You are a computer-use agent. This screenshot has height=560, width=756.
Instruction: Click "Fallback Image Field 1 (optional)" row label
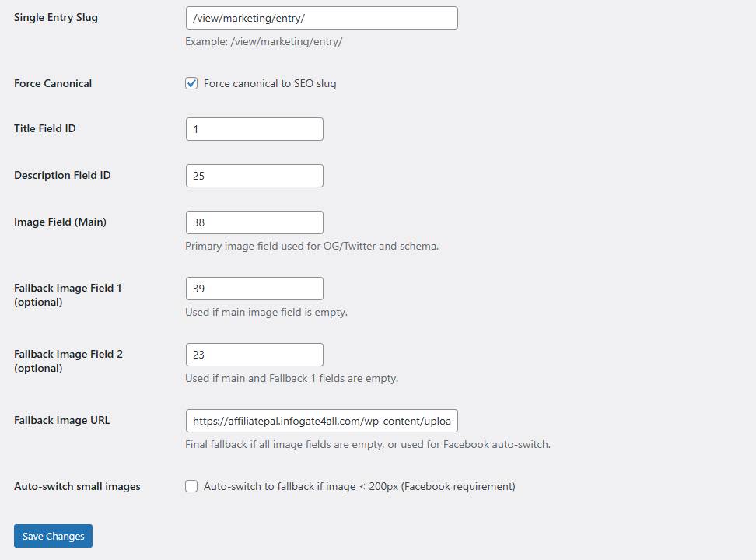68,295
